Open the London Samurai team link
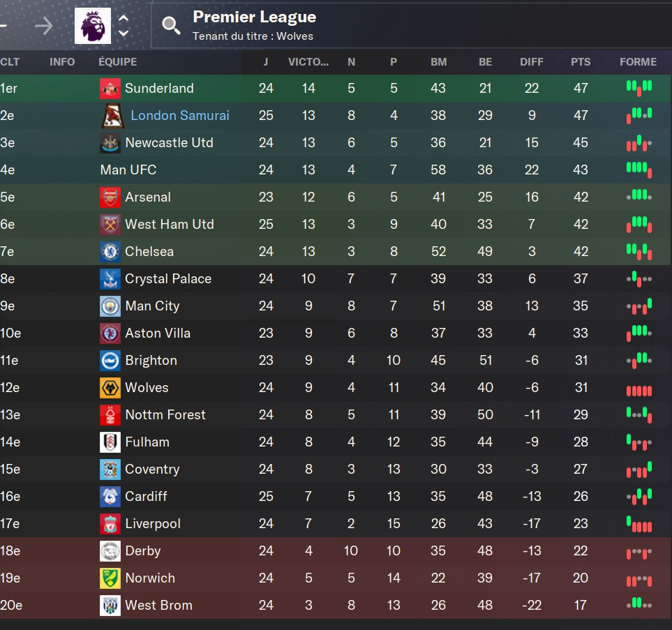Screen dimensions: 672x630 pos(180,115)
